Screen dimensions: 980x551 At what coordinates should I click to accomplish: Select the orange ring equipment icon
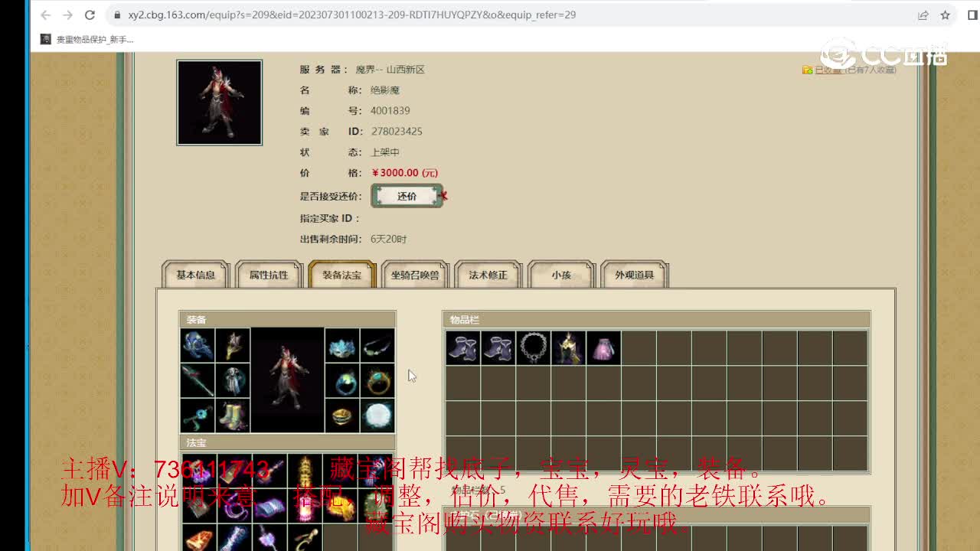tap(379, 380)
